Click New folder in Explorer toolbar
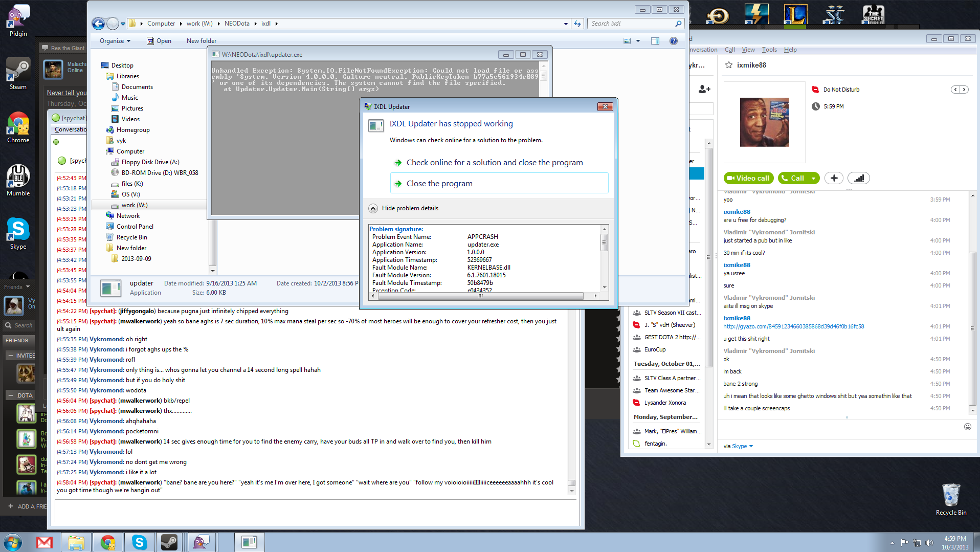Screen dimensions: 980x552 202,41
